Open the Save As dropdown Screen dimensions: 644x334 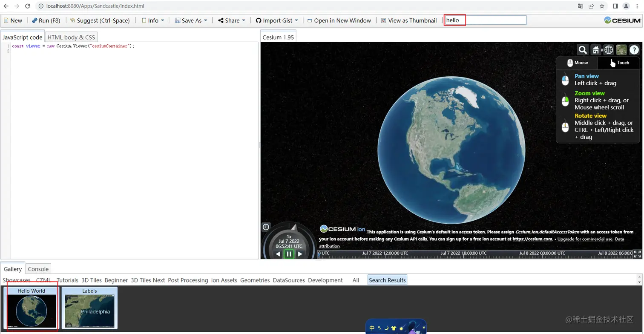click(191, 20)
